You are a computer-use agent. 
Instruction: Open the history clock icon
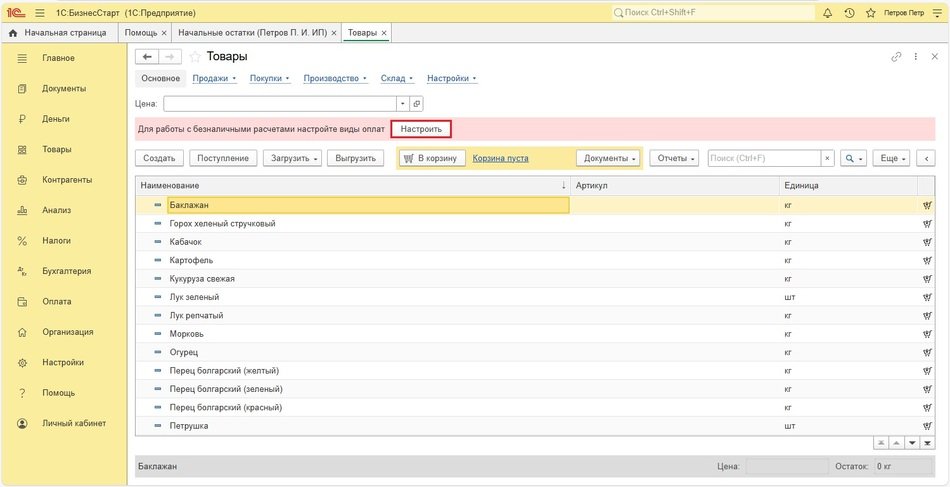(x=849, y=13)
